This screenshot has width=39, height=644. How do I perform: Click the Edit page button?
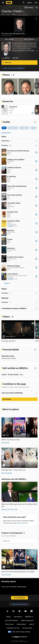pyautogui.click(x=19, y=399)
